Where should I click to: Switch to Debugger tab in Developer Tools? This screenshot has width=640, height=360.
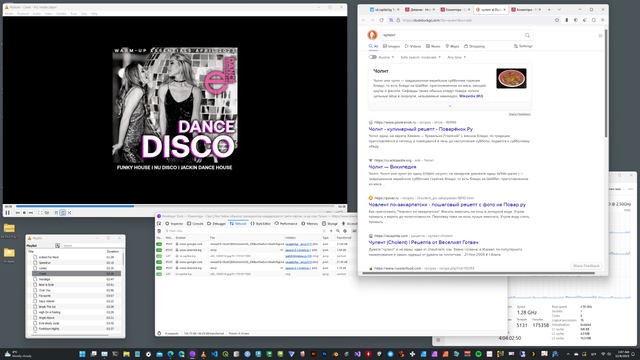point(216,224)
